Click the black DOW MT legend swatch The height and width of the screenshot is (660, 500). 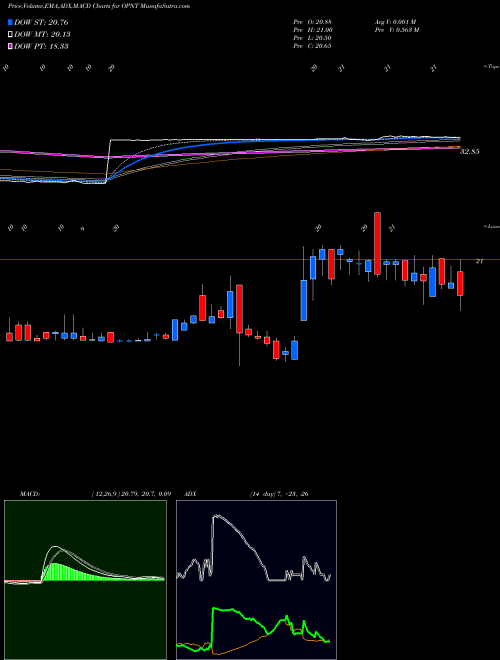11,35
